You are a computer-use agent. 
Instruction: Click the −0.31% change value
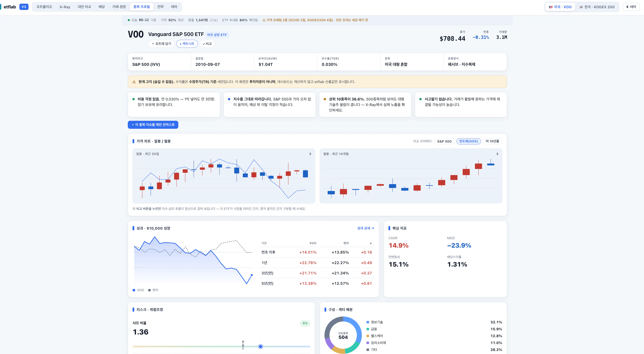click(481, 37)
